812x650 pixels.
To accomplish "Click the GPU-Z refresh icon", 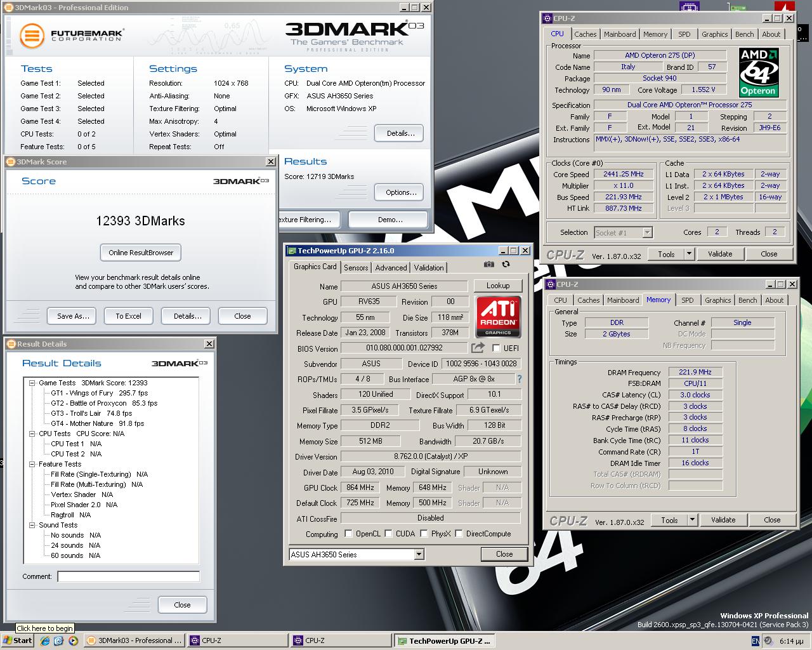I will [x=506, y=264].
